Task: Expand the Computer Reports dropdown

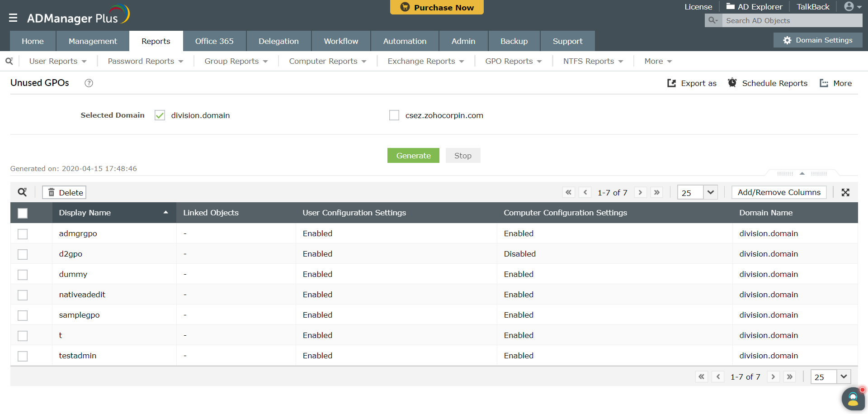Action: [328, 61]
